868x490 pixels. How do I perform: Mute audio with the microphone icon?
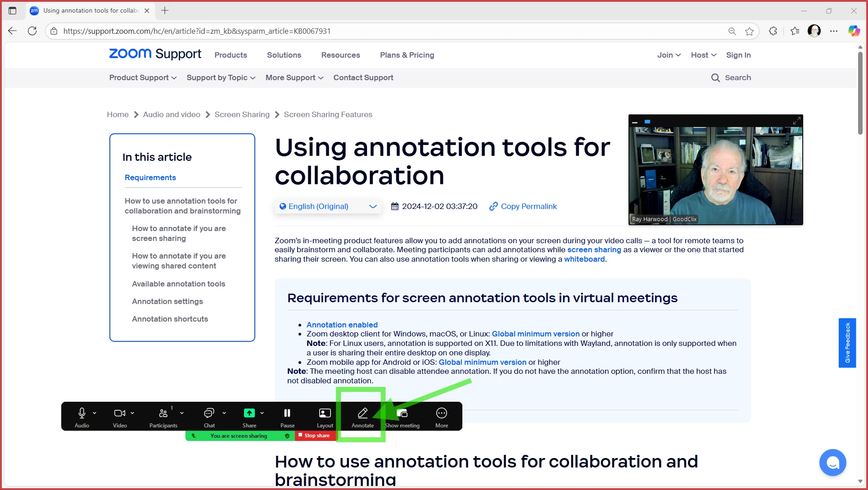[x=81, y=413]
